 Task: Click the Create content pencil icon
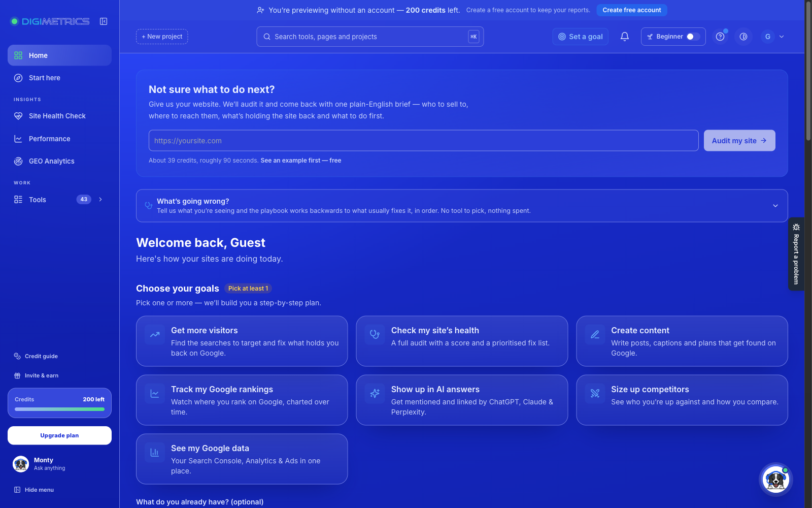(595, 335)
